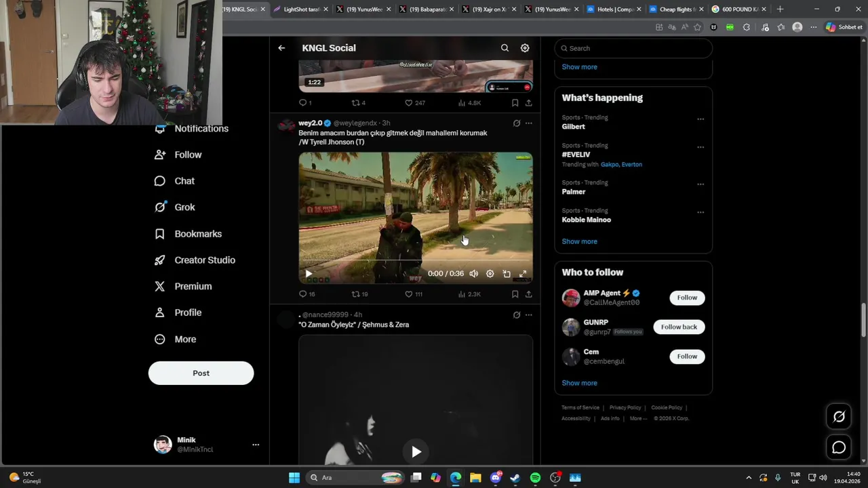Viewport: 868px width, 488px height.
Task: Focus the Search input field
Action: point(633,48)
